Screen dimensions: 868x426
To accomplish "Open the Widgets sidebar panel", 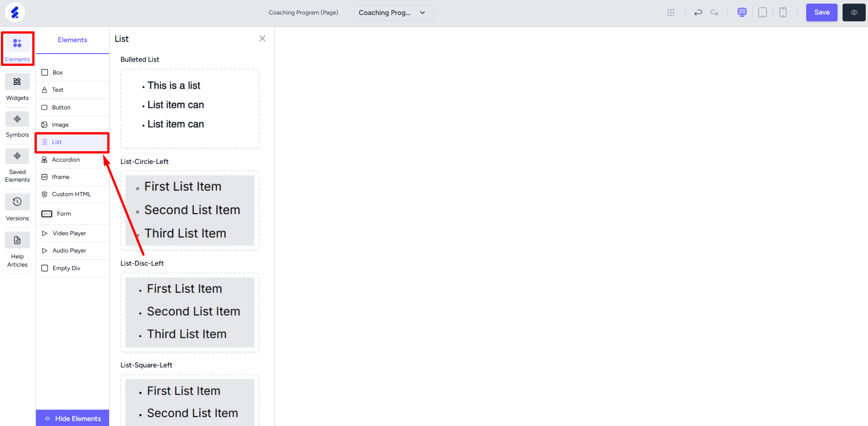I will [17, 88].
